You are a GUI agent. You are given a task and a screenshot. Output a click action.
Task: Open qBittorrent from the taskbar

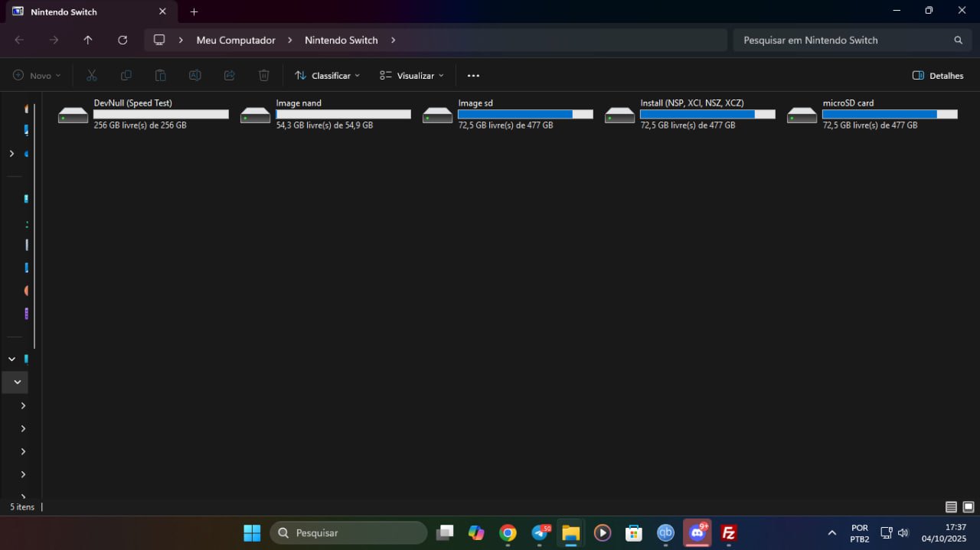coord(666,532)
